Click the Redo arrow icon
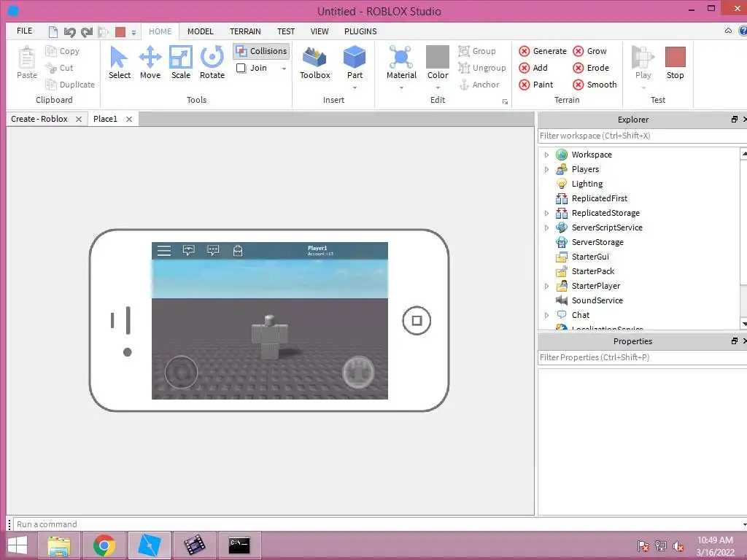Viewport: 747px width, 560px height. [86, 32]
